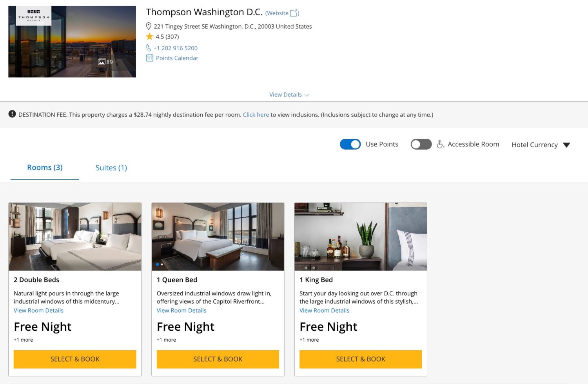Screen dimensions: 588x384
Task: Click the second carousel dot on Queen Bed photo
Action: pyautogui.click(x=162, y=264)
